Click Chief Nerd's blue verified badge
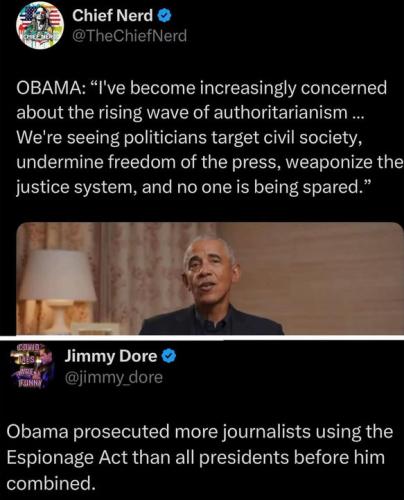The image size is (404, 500). [164, 16]
